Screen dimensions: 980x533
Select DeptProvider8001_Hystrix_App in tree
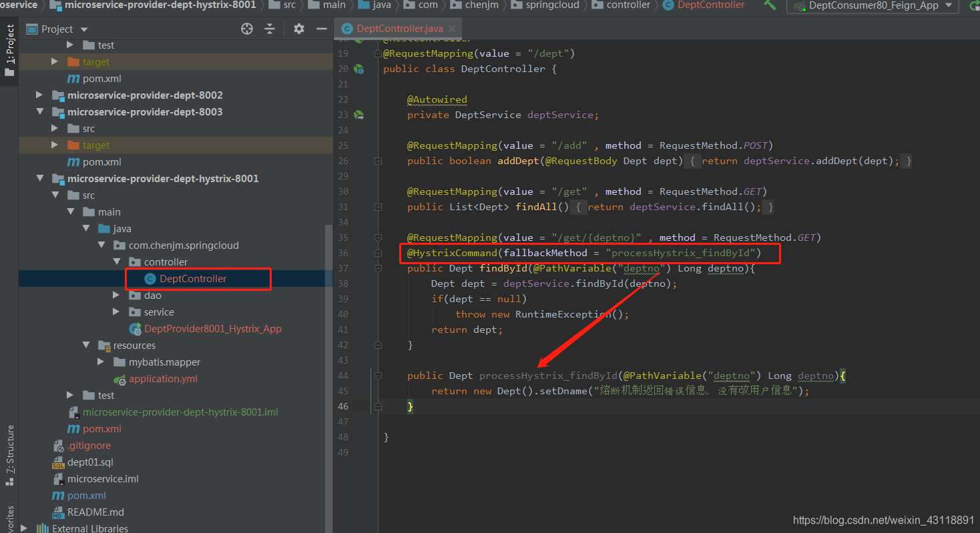coord(213,329)
